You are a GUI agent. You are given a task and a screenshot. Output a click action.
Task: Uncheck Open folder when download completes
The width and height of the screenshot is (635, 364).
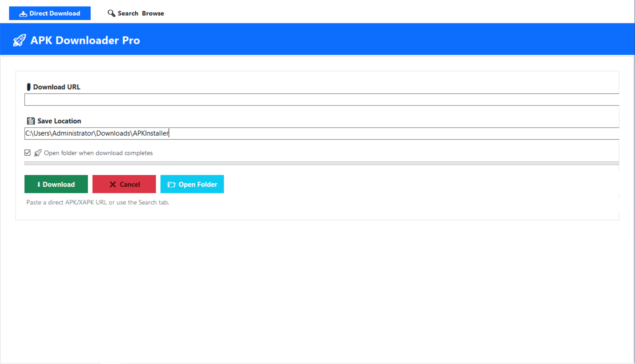(x=27, y=152)
